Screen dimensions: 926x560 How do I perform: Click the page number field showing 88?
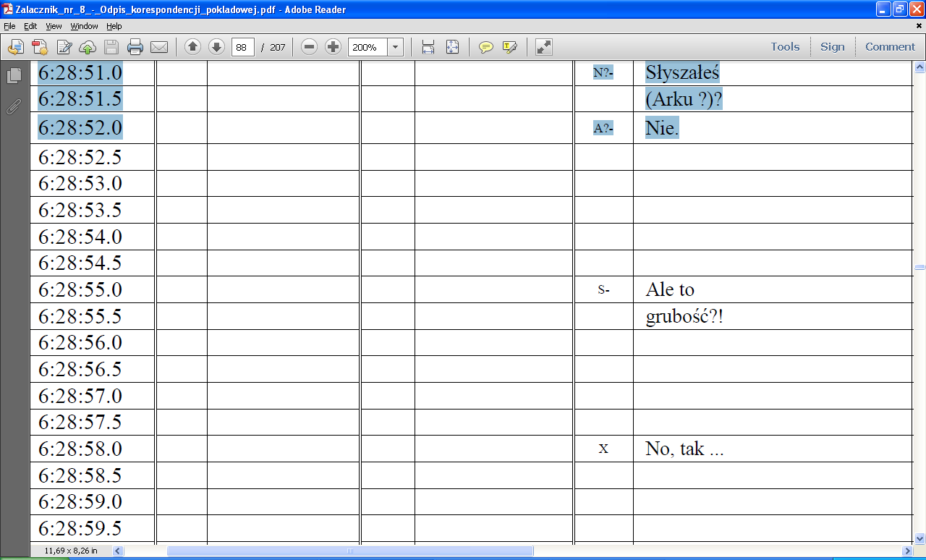click(x=243, y=47)
